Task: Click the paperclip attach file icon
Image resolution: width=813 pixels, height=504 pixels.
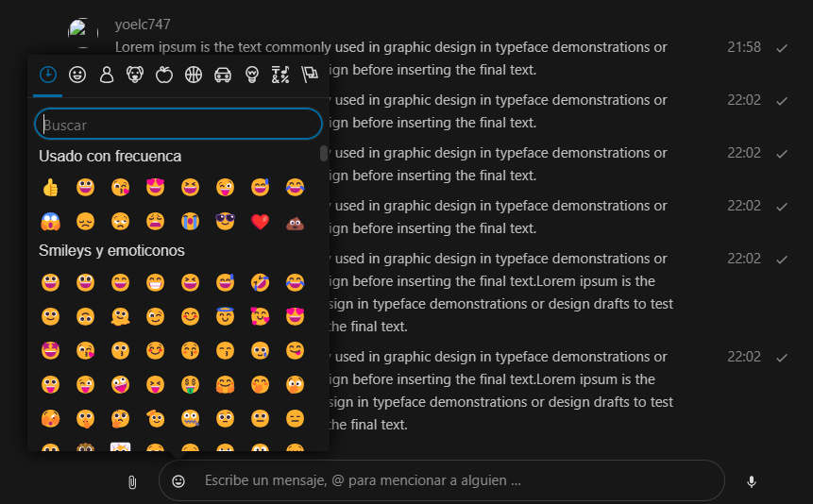Action: 132,482
